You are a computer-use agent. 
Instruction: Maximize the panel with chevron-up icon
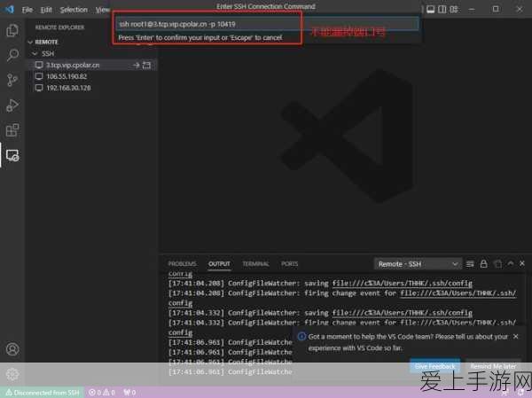tap(511, 263)
